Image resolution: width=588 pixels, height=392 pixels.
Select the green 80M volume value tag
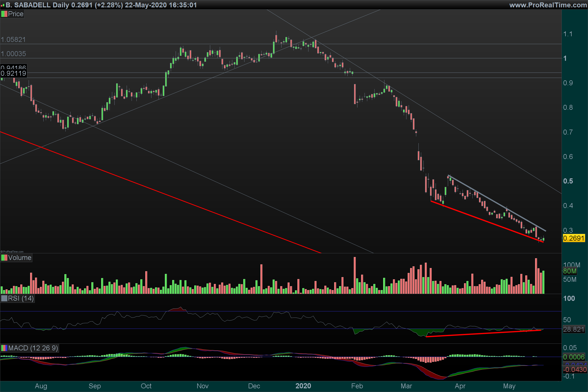click(x=570, y=271)
